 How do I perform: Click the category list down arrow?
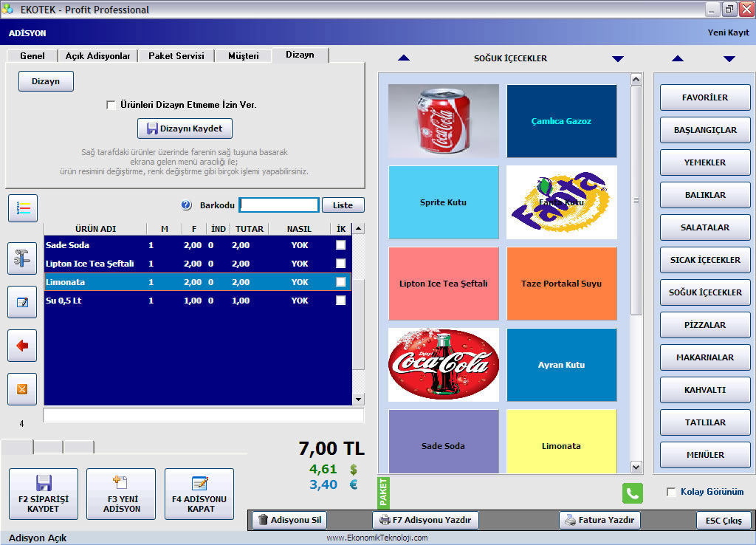[729, 59]
